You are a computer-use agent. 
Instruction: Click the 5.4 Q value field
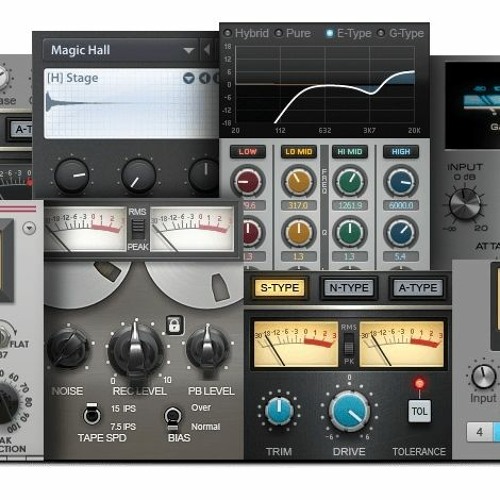coord(401,257)
